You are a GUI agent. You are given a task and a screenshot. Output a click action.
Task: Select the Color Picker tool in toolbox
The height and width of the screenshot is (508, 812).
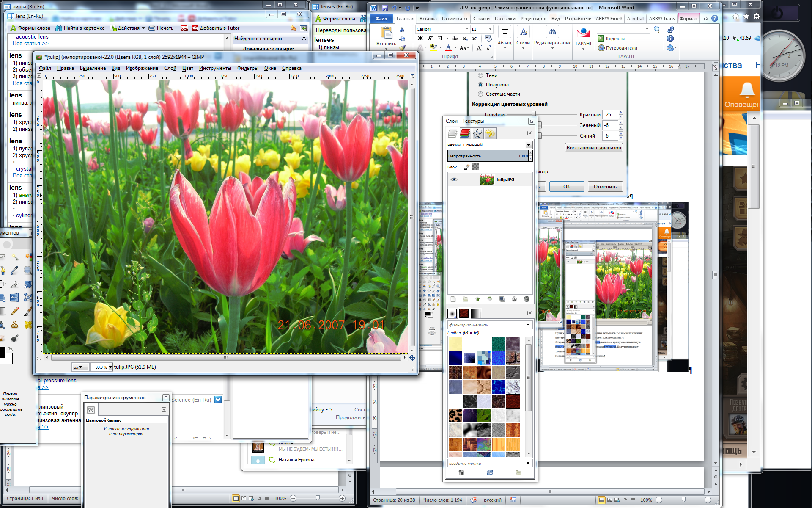coord(15,270)
